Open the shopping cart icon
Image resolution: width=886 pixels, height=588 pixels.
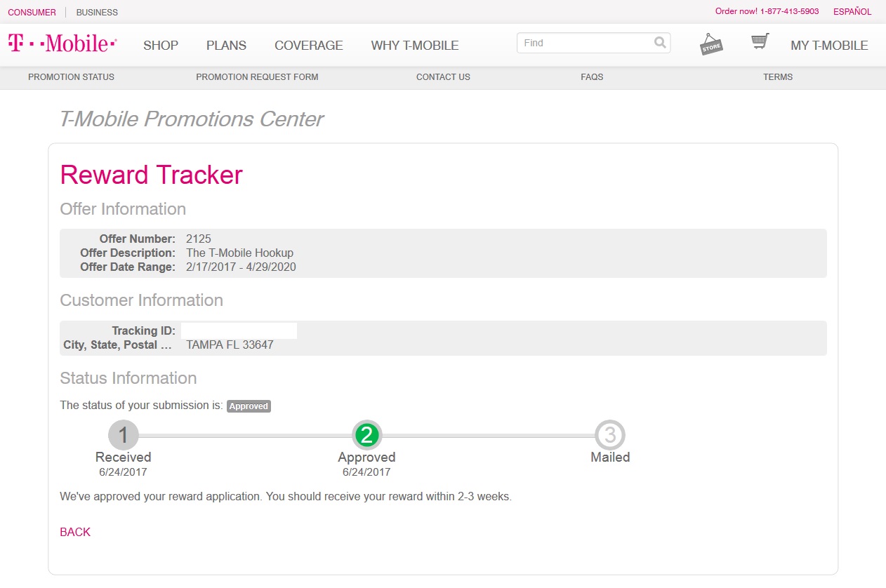760,41
